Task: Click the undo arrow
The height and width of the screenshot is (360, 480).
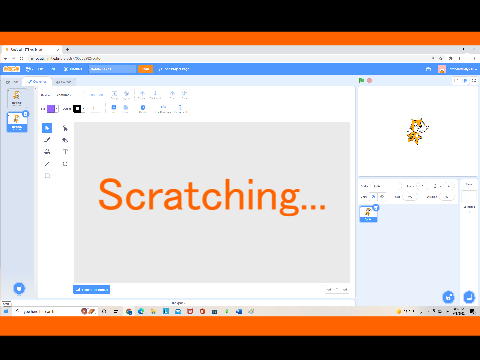Action: point(93,95)
